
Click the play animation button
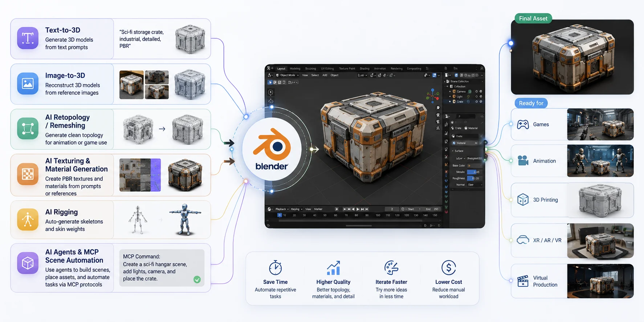pyautogui.click(x=358, y=209)
